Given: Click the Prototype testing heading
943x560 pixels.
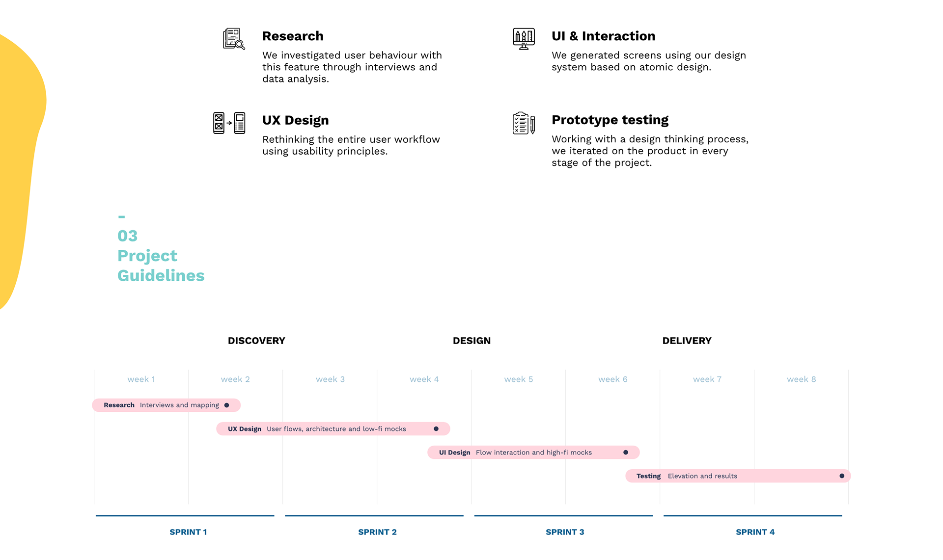Looking at the screenshot, I should (610, 120).
